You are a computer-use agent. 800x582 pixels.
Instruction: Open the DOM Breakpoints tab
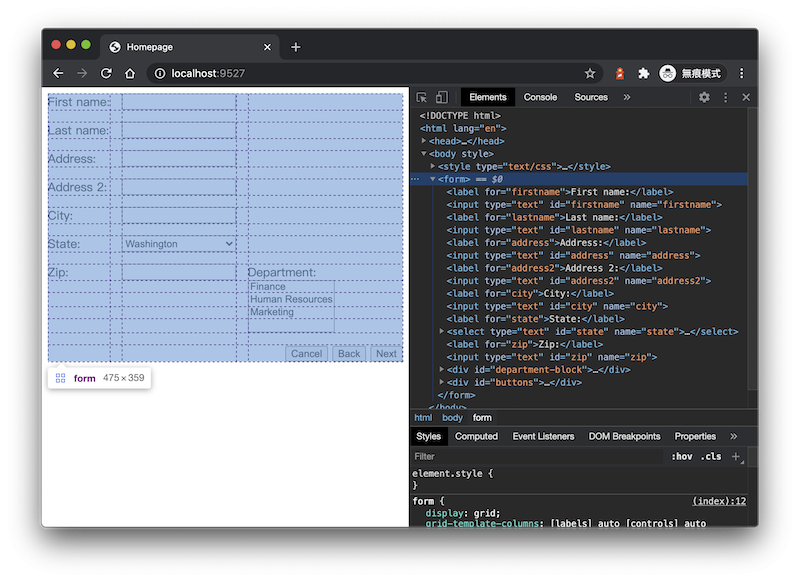coord(624,437)
